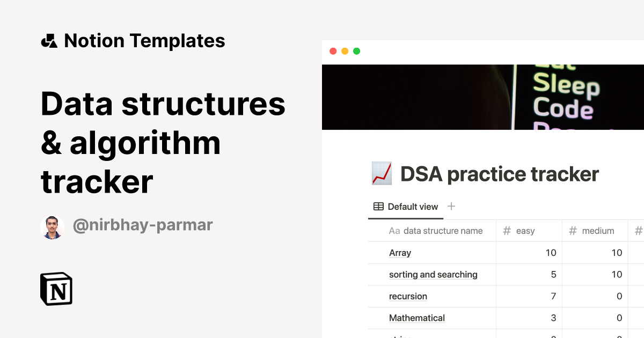This screenshot has width=644, height=338.
Task: Click the # number icon on the easy column
Action: (506, 231)
